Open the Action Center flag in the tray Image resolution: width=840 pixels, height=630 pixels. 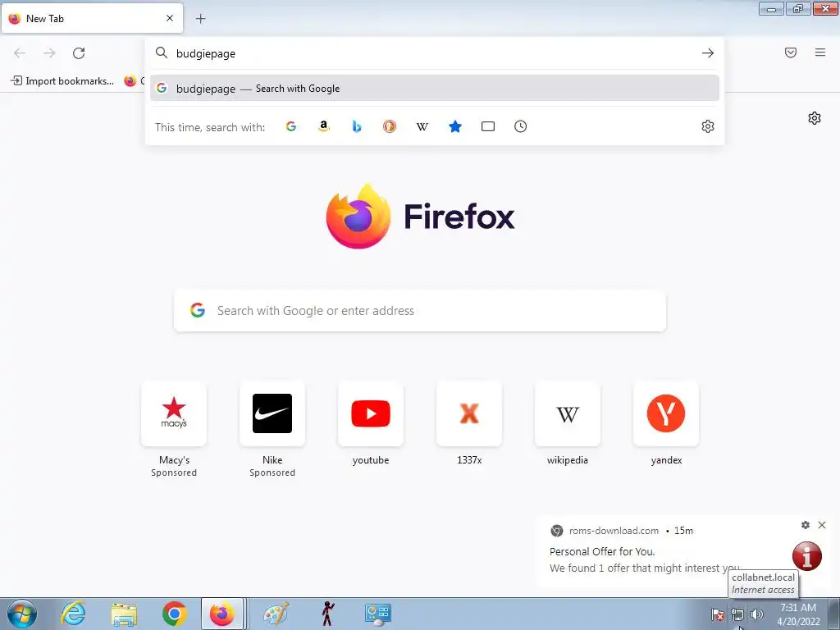coord(717,614)
